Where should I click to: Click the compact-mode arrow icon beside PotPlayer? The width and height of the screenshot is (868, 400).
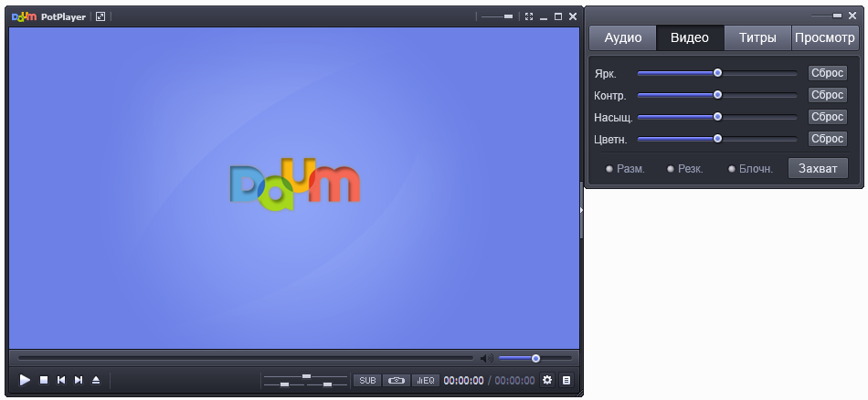coord(101,16)
